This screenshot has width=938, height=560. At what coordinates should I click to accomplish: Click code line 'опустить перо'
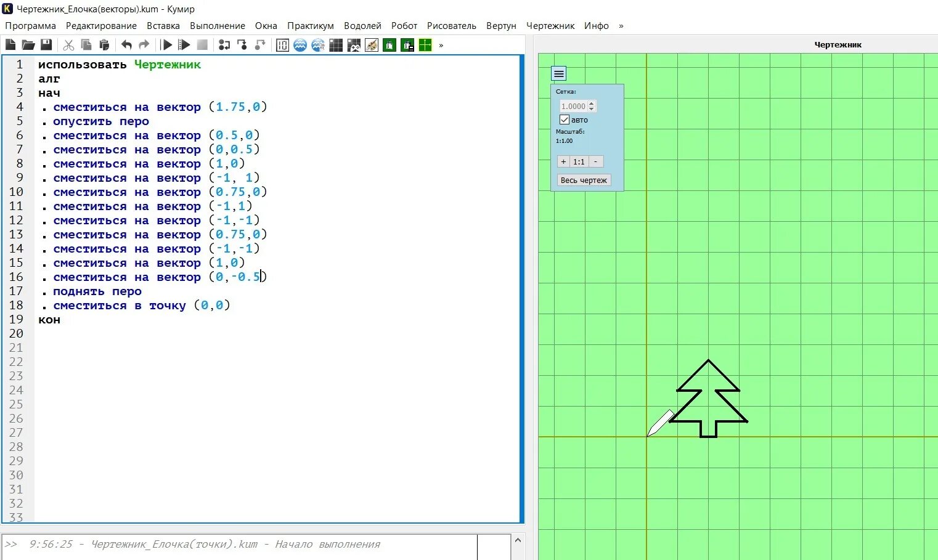[x=101, y=121]
